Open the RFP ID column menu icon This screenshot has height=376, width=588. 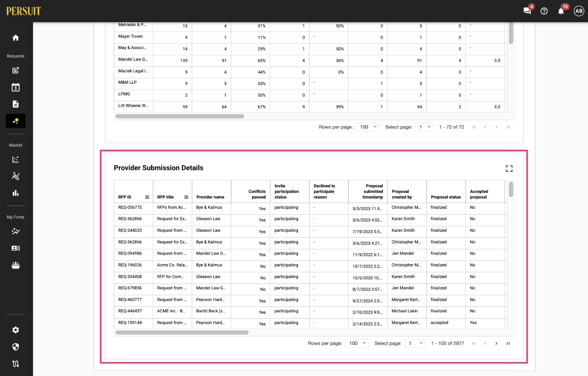(147, 197)
